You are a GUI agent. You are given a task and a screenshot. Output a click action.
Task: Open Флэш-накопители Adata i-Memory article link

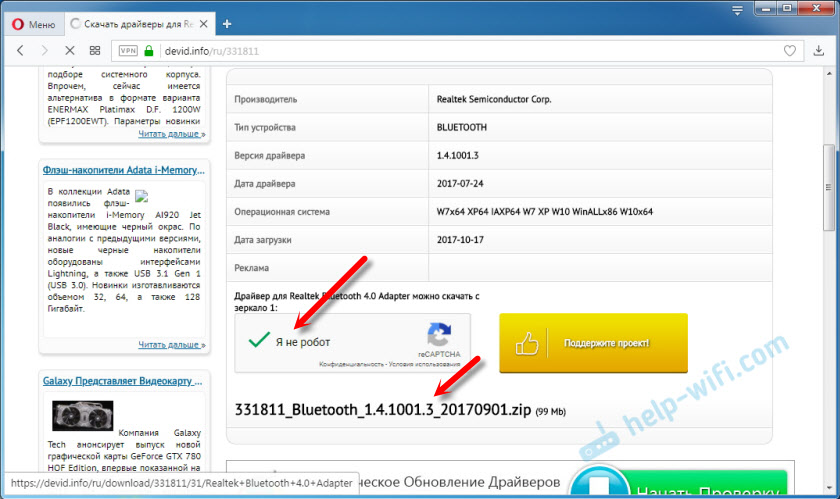[x=124, y=170]
